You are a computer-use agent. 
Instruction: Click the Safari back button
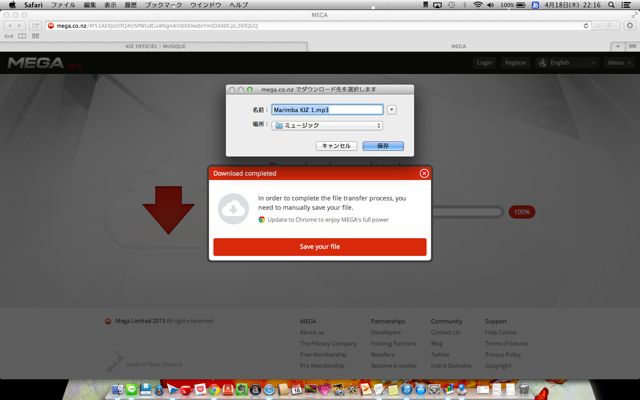[9, 26]
